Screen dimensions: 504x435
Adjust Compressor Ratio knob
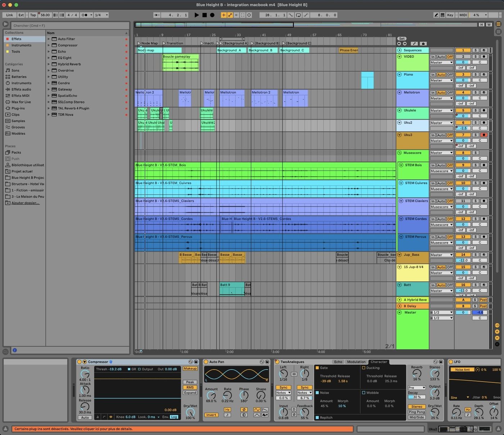[85, 374]
